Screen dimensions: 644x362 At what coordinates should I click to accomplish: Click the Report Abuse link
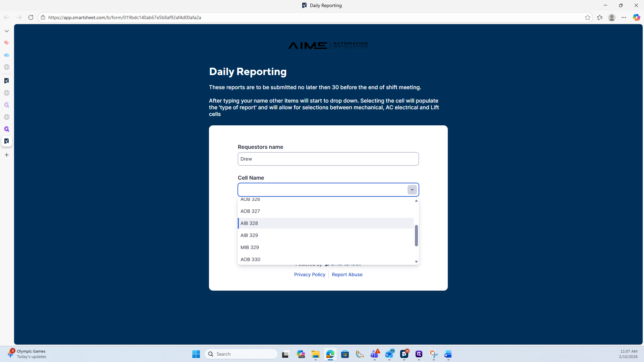click(347, 275)
